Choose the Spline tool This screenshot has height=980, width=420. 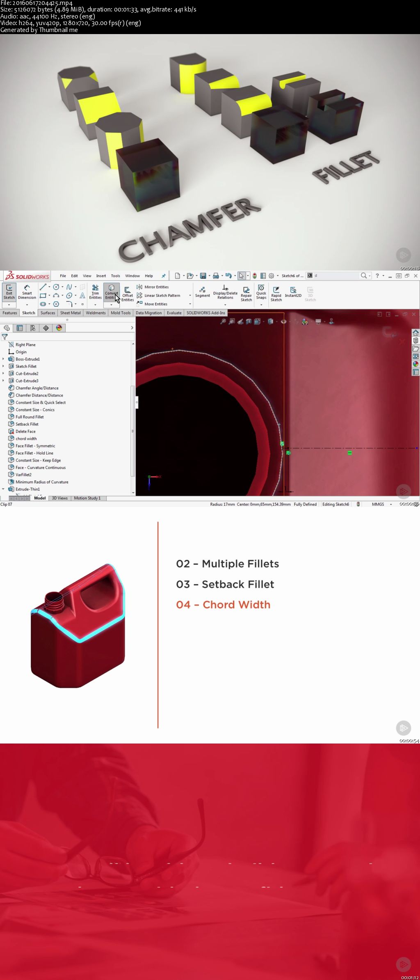[69, 287]
